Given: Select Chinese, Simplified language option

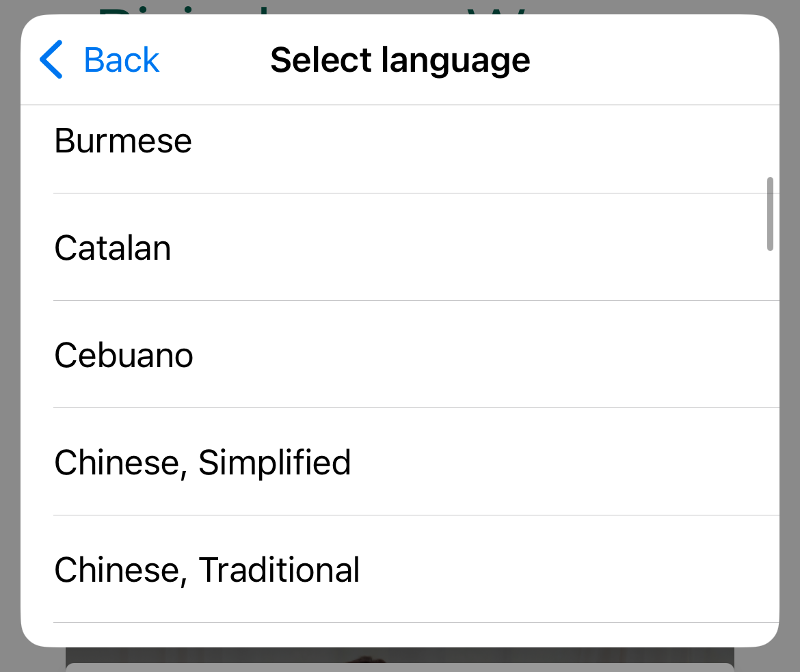Looking at the screenshot, I should coord(202,463).
